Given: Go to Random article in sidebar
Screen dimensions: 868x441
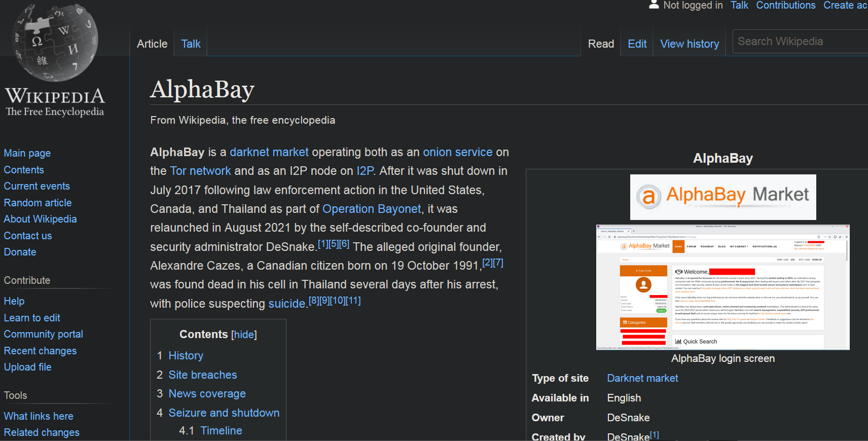Looking at the screenshot, I should click(x=38, y=203).
